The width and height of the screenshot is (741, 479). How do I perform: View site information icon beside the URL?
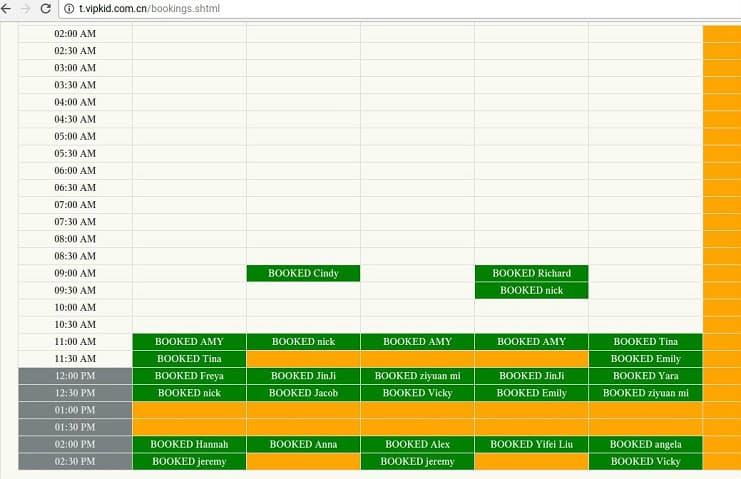(x=69, y=9)
